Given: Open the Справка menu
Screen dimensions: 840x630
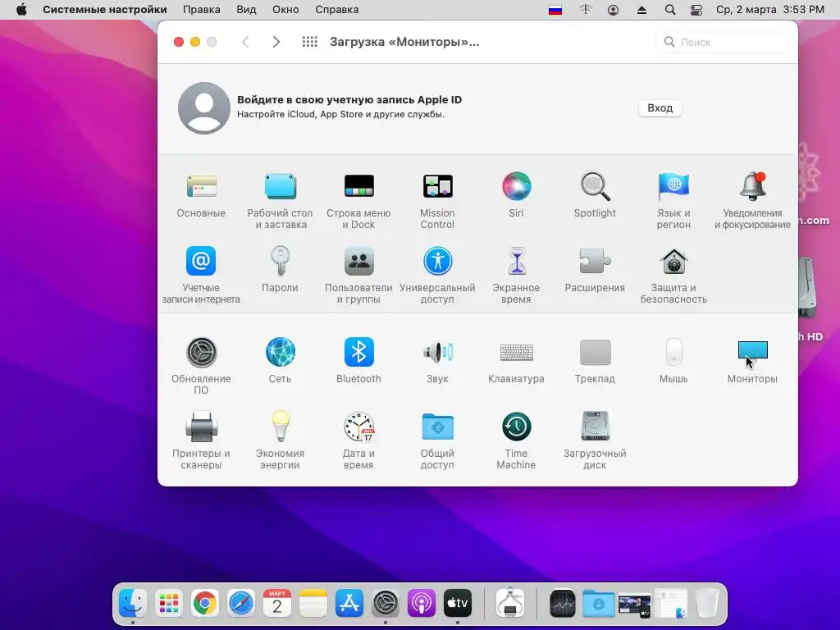Looking at the screenshot, I should click(337, 10).
